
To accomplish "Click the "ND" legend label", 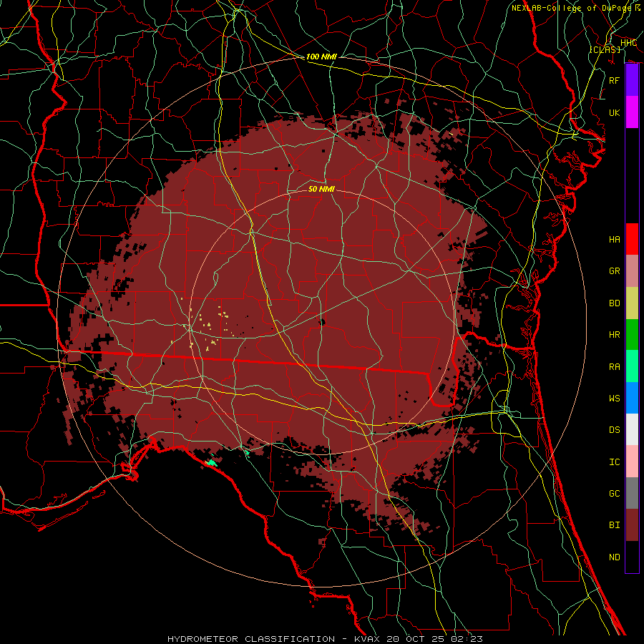I will 615,557.
